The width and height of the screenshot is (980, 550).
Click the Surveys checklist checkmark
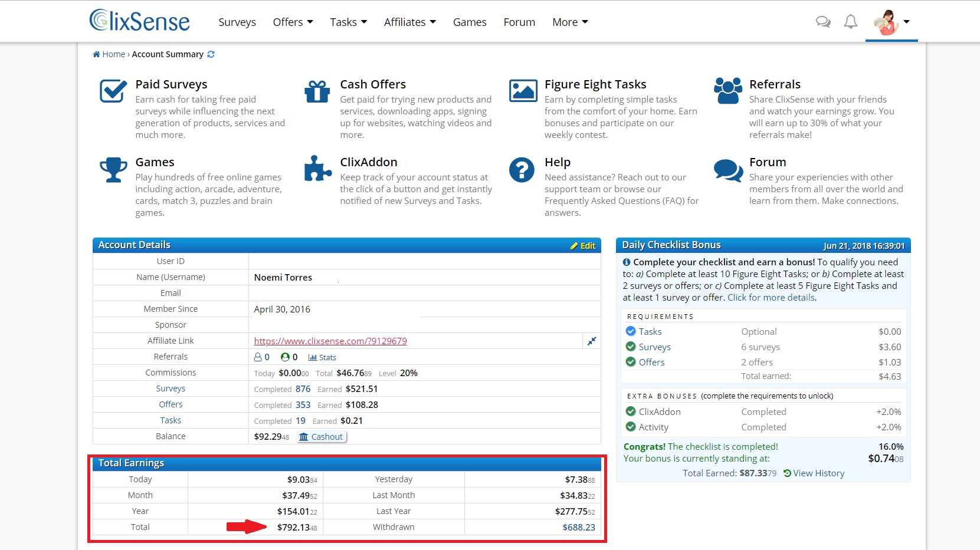click(x=631, y=347)
